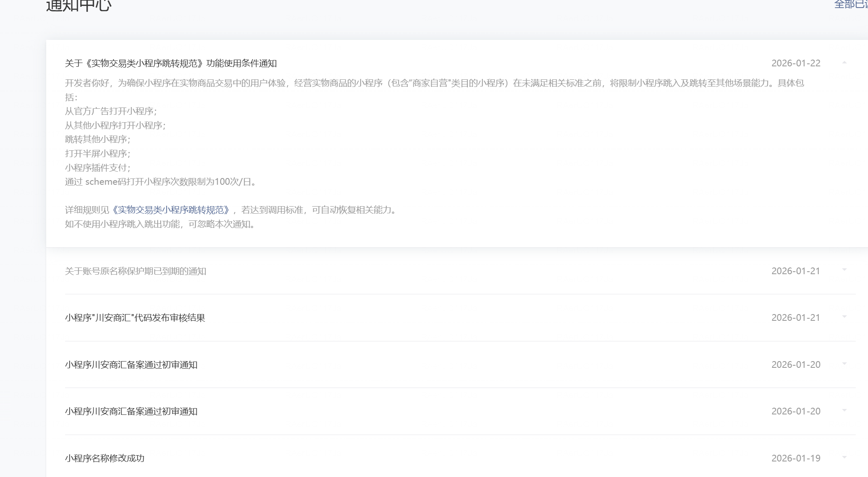
Task: Collapse the 功能使用条件通知 notification with up arrow
Action: point(844,63)
